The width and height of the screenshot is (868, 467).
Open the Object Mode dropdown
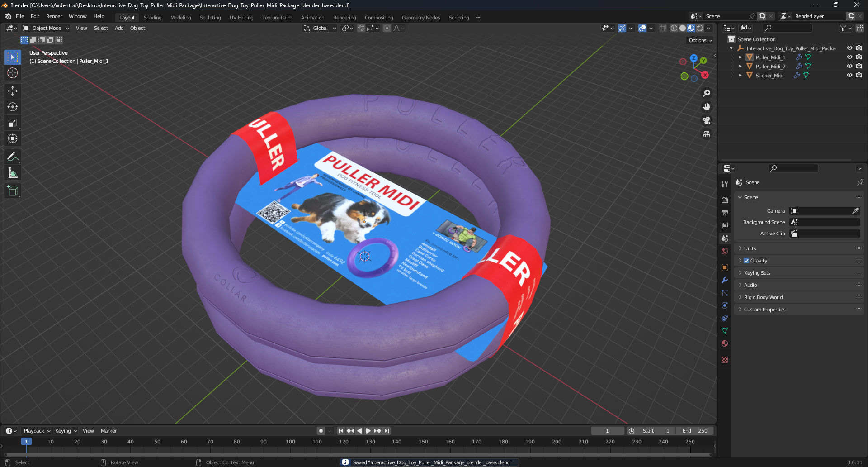click(x=46, y=28)
